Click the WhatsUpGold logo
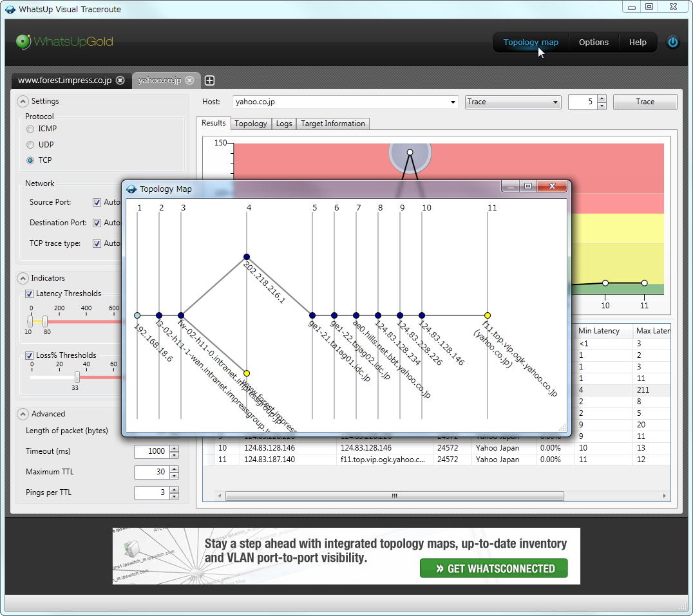The image size is (693, 616). pyautogui.click(x=64, y=41)
